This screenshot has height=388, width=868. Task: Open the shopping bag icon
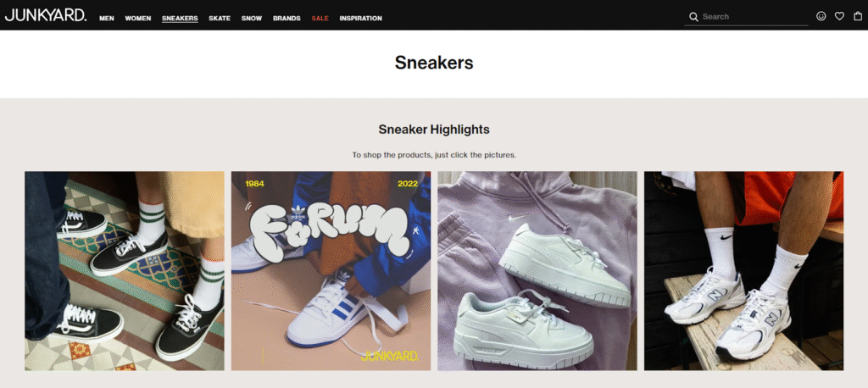click(858, 16)
